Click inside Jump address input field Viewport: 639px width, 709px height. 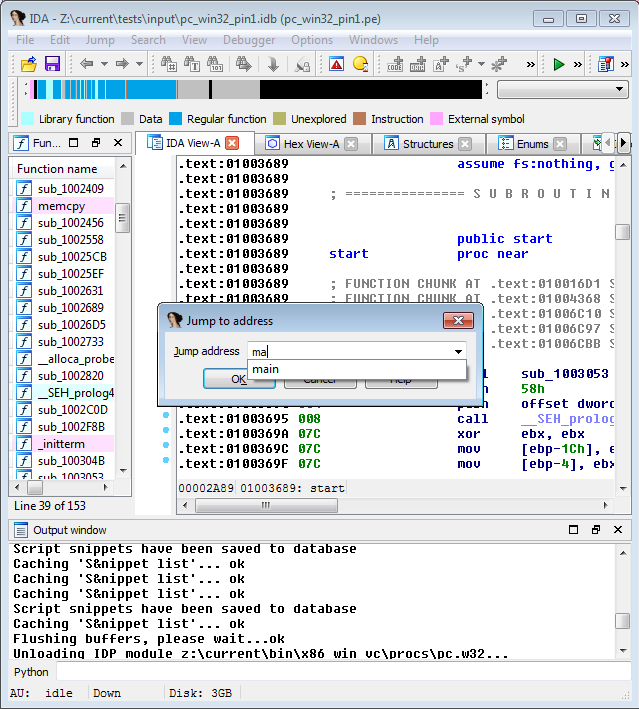[349, 351]
